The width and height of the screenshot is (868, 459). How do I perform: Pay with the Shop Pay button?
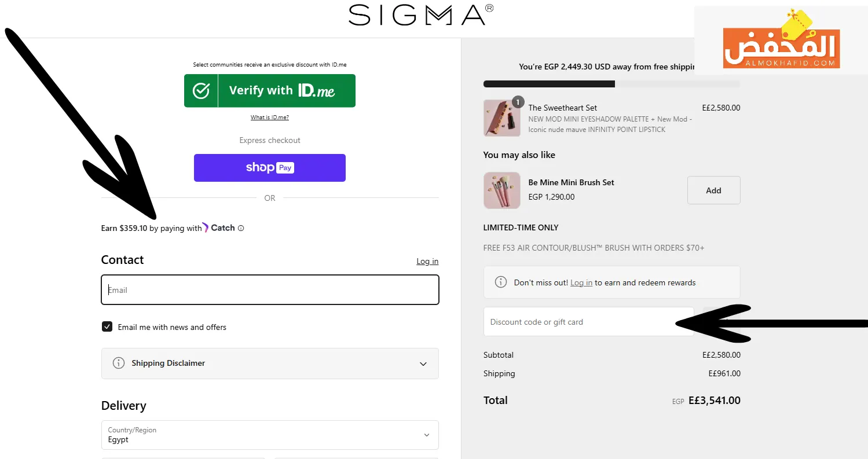pyautogui.click(x=270, y=168)
